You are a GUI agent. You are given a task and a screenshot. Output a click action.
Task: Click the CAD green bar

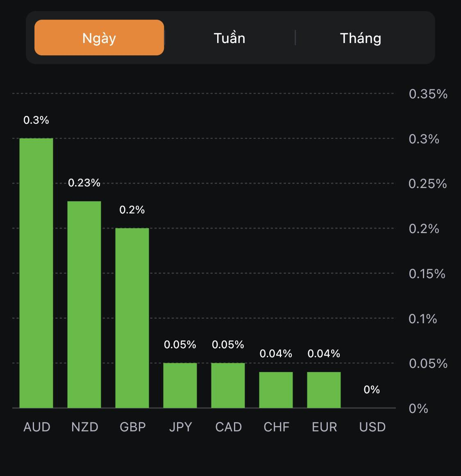[x=228, y=385]
